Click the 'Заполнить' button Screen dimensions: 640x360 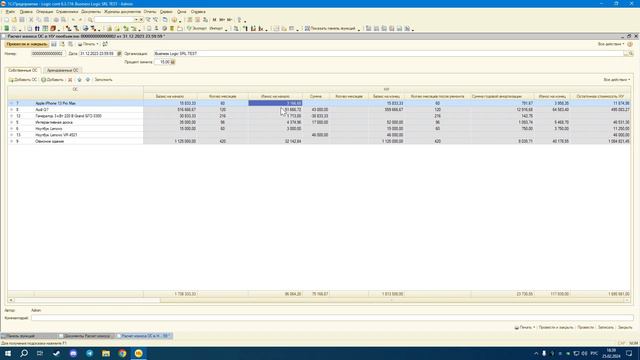[x=103, y=80]
